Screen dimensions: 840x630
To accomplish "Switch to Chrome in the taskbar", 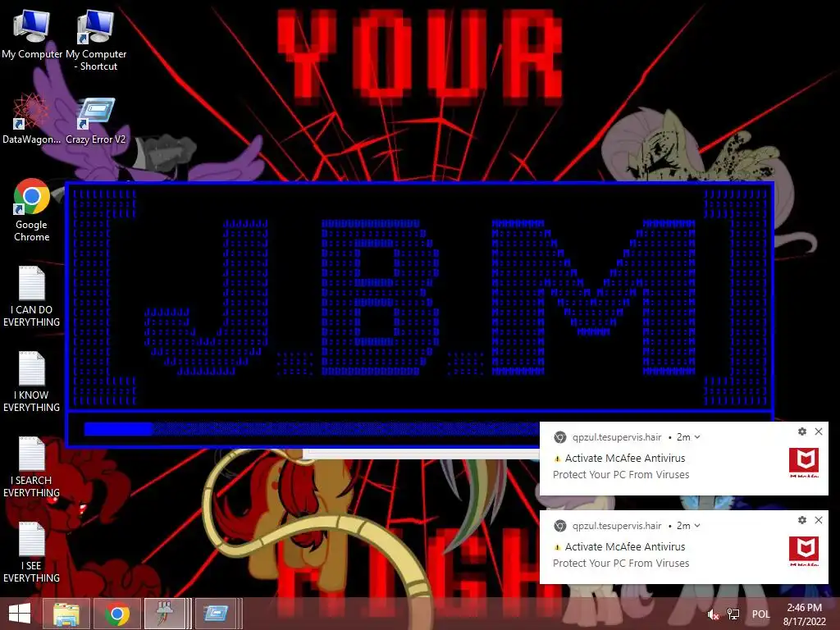I will click(117, 614).
